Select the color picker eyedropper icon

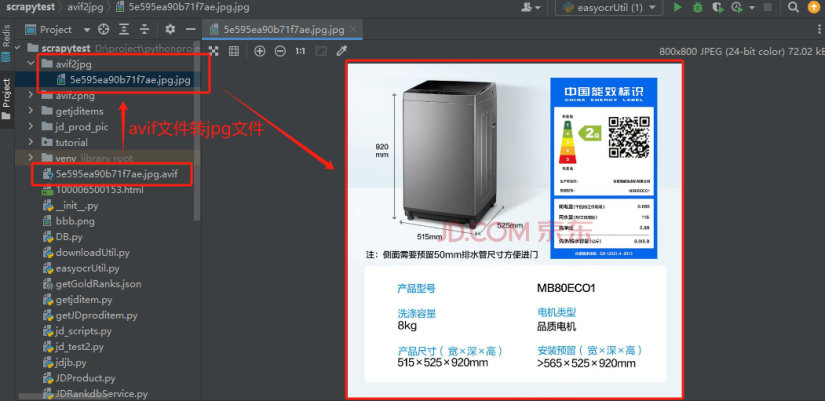click(341, 51)
